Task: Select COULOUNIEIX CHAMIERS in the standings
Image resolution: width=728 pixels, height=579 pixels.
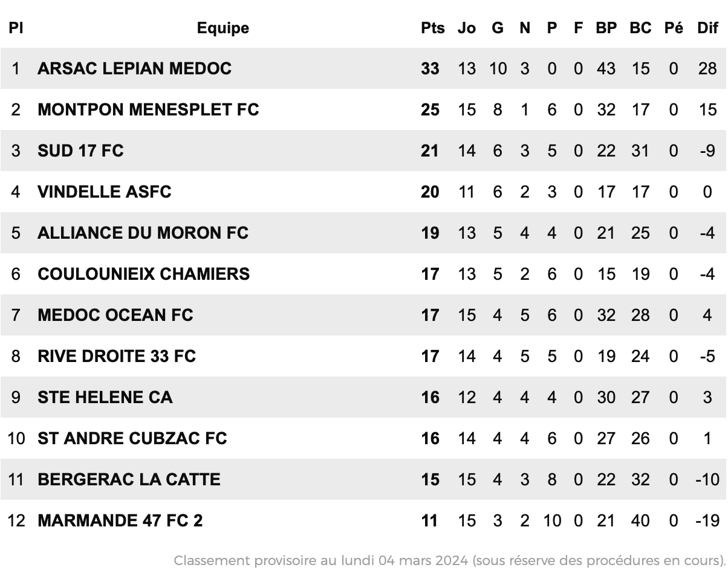Action: click(x=143, y=274)
